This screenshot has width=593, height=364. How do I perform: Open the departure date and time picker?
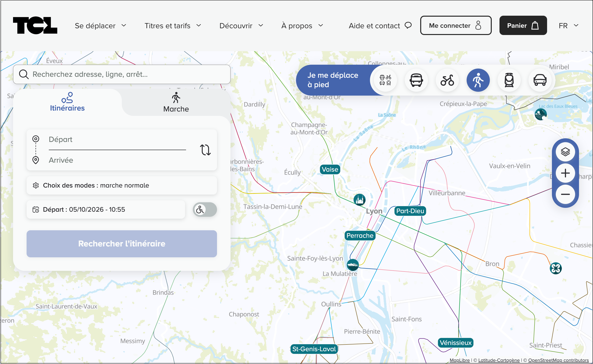[106, 210]
